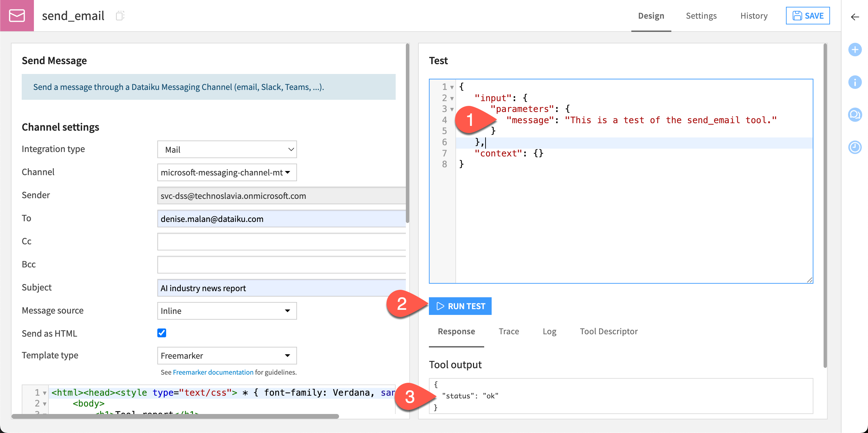Viewport: 868px width, 433px height.
Task: Click the send_email tool title
Action: click(x=73, y=16)
